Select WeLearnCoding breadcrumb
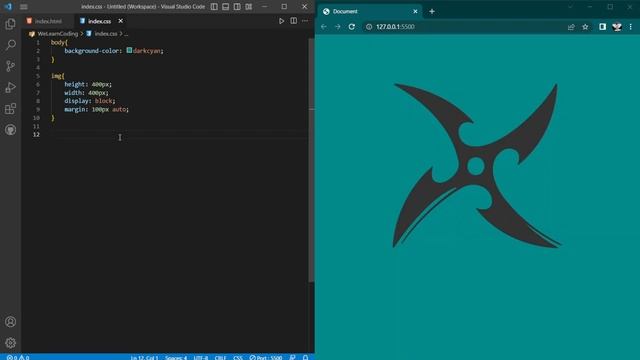 pos(58,34)
